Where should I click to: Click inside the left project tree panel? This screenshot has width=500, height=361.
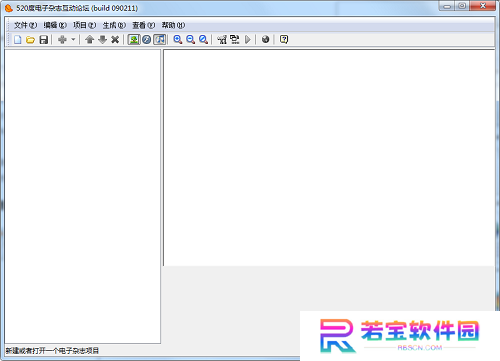coord(82,196)
